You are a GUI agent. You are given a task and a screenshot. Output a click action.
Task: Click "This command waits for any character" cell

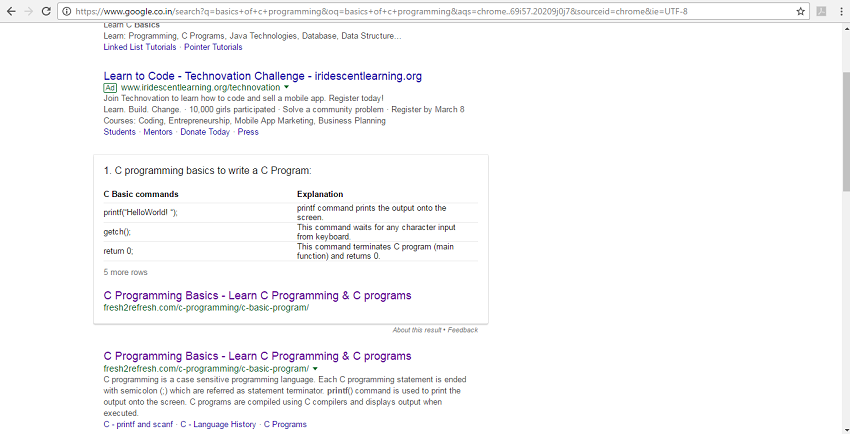point(376,232)
